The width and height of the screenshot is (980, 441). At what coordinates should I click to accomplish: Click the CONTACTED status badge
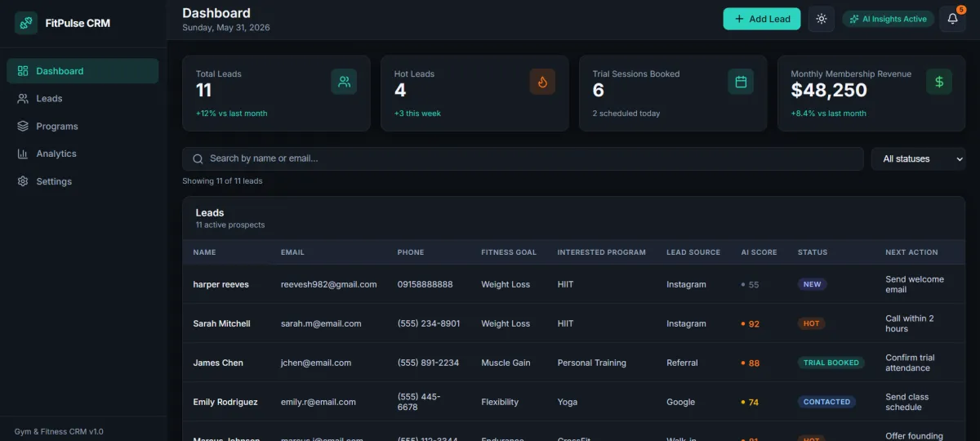coord(826,403)
